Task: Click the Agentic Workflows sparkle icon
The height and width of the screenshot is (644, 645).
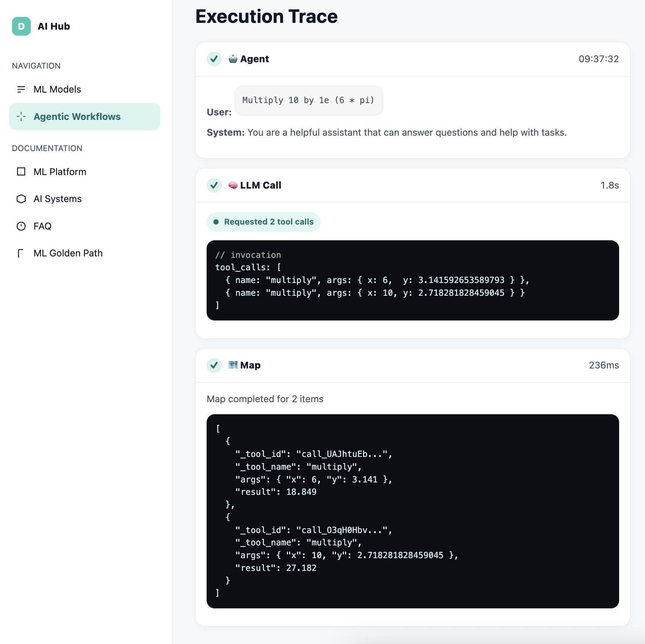Action: (x=21, y=117)
